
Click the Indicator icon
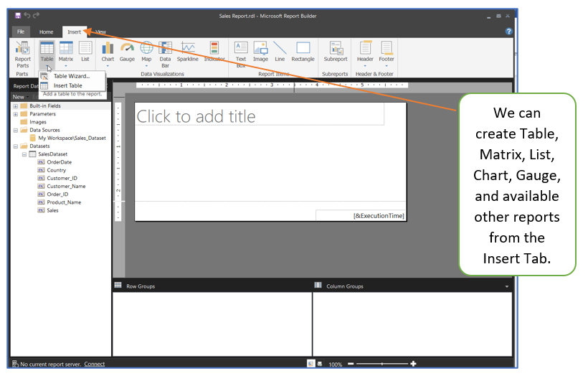(214, 51)
